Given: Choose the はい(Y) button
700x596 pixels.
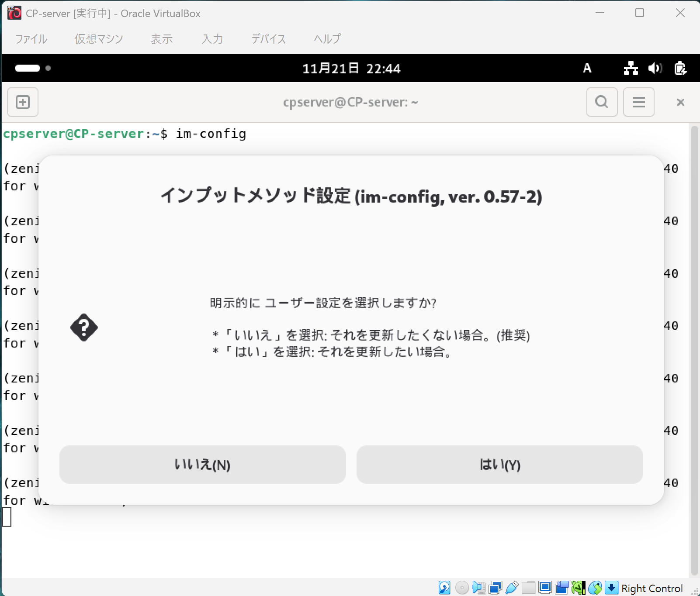Looking at the screenshot, I should click(500, 465).
